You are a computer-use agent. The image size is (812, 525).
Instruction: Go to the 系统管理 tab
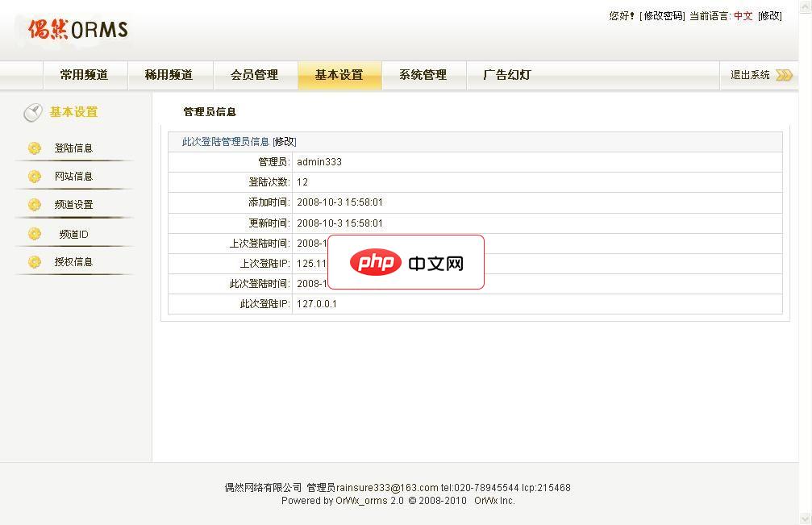pos(423,75)
